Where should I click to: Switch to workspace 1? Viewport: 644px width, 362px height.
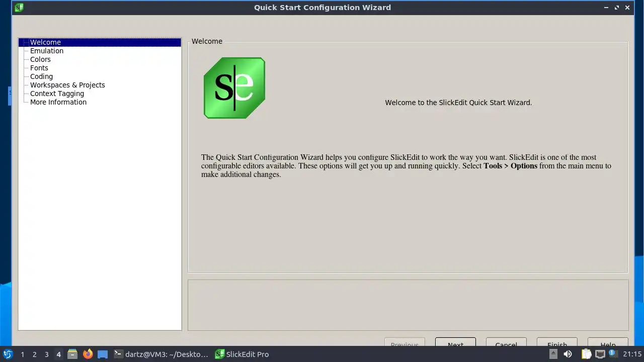22,354
